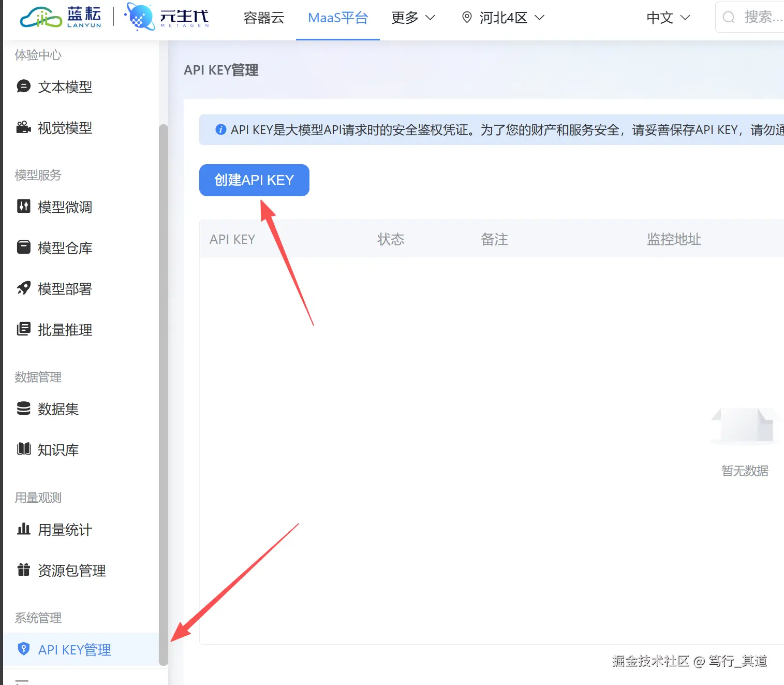
Task: Select the 模型部署 rocket icon
Action: (x=23, y=288)
